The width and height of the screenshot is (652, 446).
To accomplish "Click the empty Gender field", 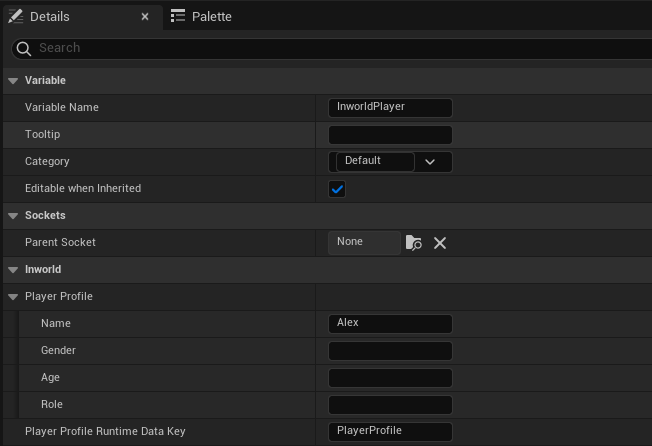I will (x=390, y=351).
